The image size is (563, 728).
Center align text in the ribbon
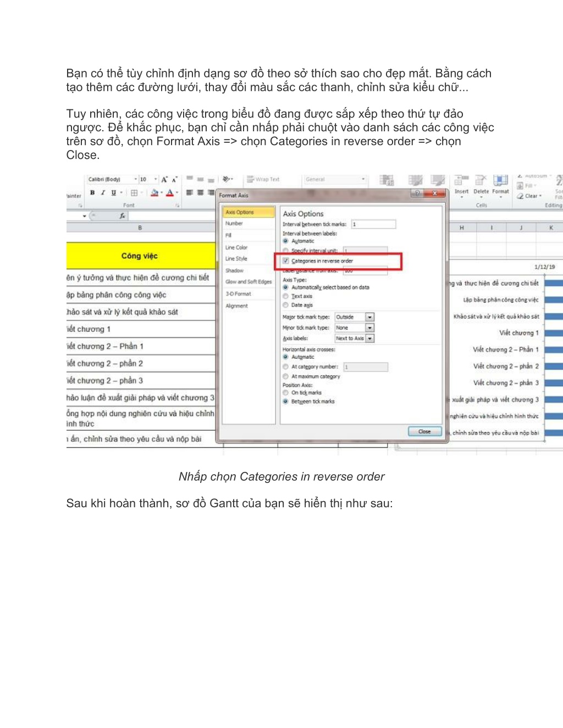click(x=200, y=192)
